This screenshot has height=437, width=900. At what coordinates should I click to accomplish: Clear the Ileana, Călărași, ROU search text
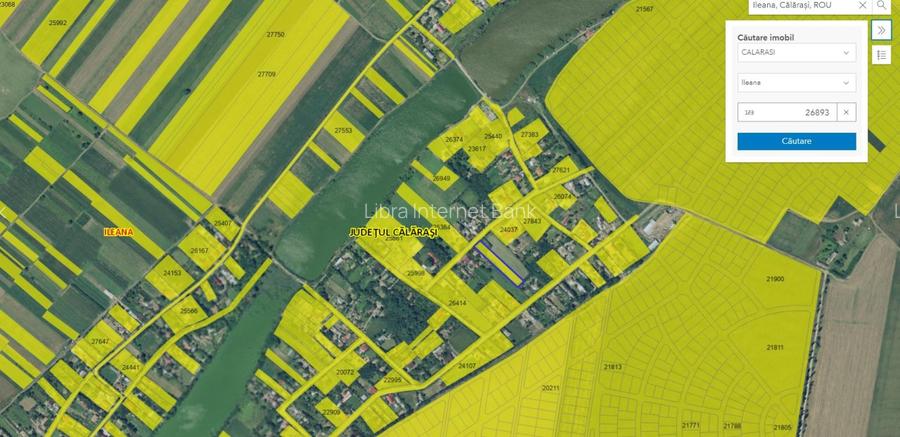(x=862, y=5)
